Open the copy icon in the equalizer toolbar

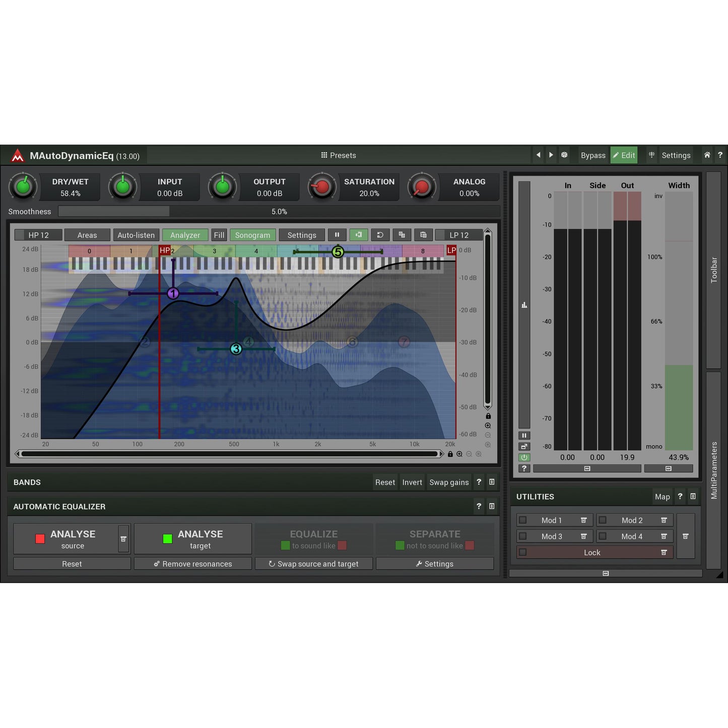click(x=402, y=235)
